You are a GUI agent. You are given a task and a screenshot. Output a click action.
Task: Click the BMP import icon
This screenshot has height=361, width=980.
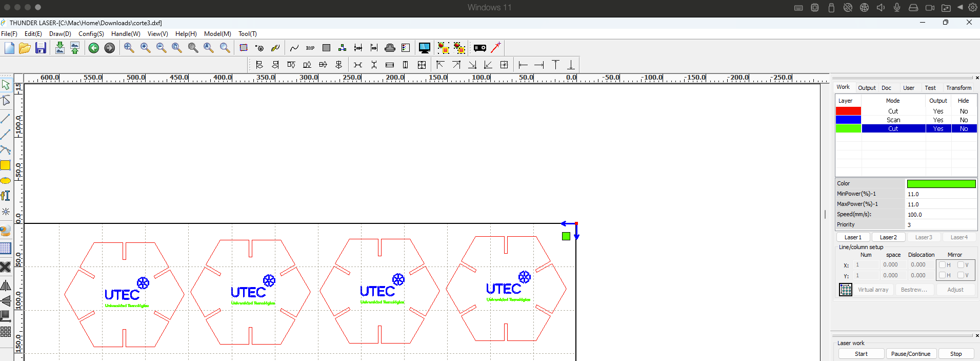[x=310, y=48]
